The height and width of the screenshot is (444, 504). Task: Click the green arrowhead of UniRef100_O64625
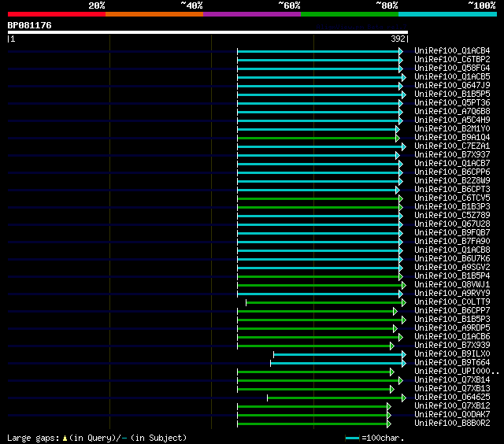click(x=403, y=398)
